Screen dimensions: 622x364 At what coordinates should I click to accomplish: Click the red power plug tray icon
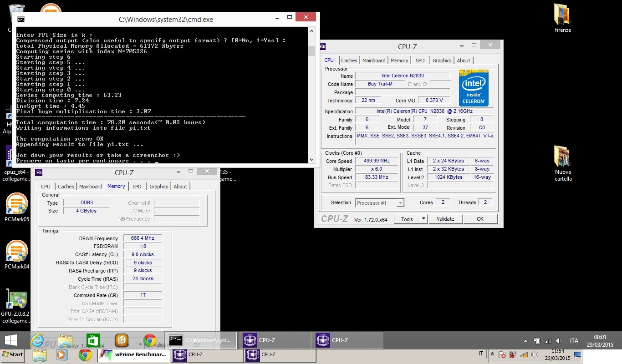(513, 355)
